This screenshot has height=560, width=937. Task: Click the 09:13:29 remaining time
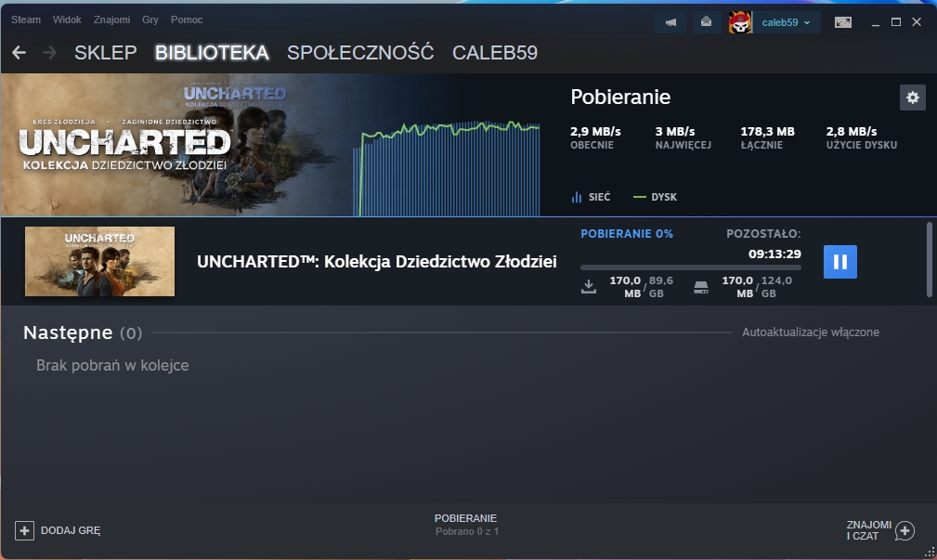coord(774,254)
